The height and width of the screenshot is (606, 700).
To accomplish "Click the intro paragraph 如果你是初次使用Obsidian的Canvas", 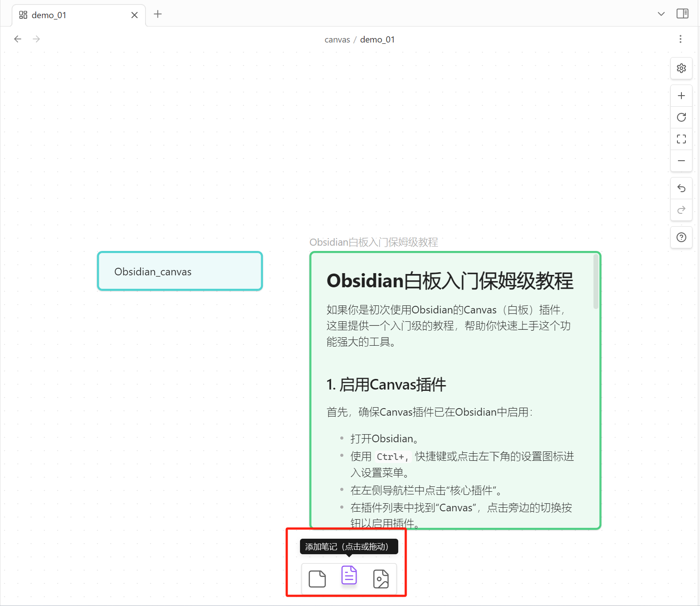I will pyautogui.click(x=449, y=326).
